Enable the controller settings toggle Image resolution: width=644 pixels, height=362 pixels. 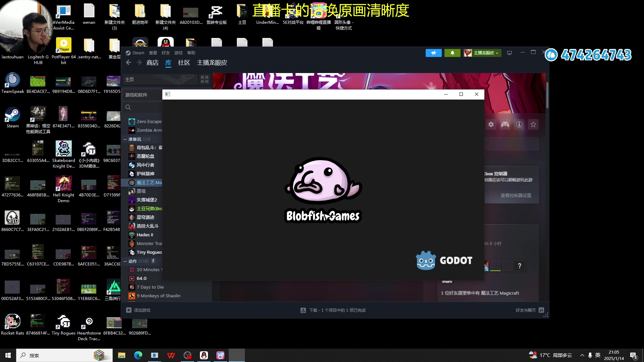[505, 125]
